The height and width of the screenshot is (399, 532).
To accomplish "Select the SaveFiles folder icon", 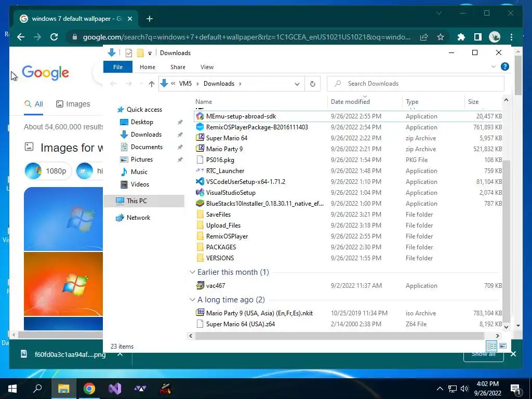I will pos(200,215).
